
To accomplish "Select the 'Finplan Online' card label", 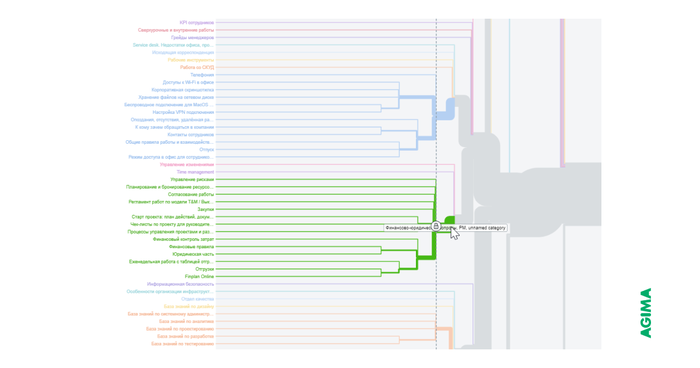I will coord(199,276).
